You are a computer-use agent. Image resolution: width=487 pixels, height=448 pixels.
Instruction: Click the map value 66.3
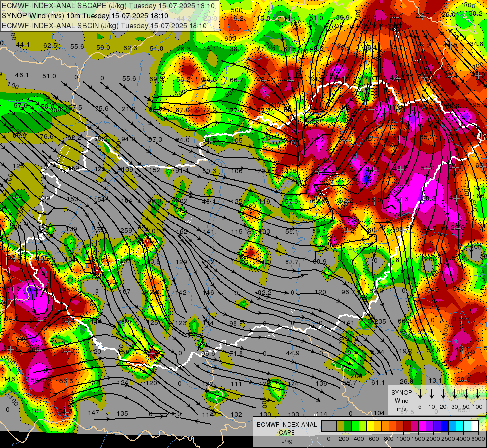pyautogui.click(x=405, y=321)
